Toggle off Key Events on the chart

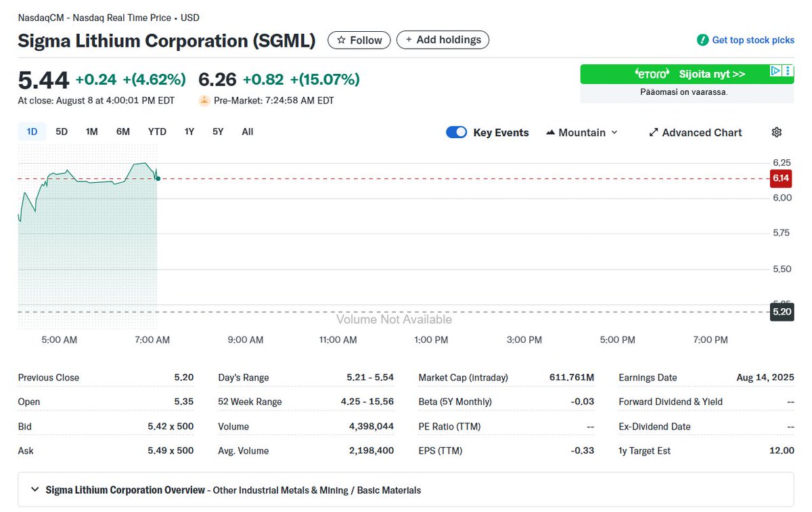pyautogui.click(x=456, y=132)
